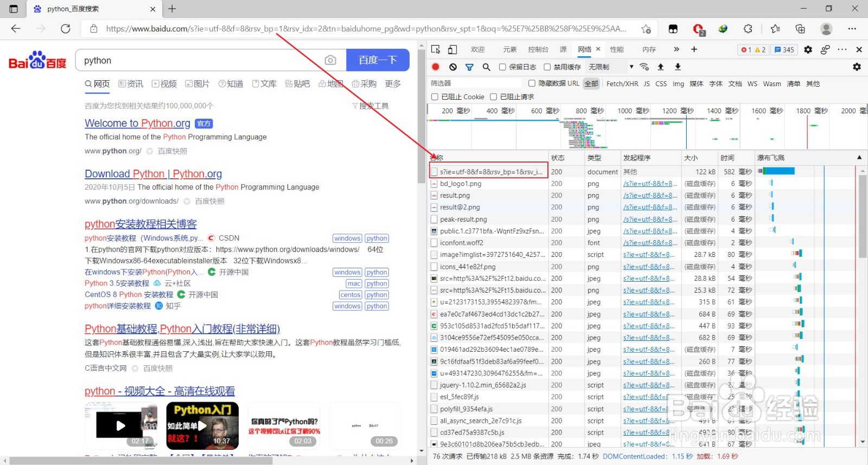
Task: Select the Fetch/XHR request filter
Action: (x=622, y=83)
